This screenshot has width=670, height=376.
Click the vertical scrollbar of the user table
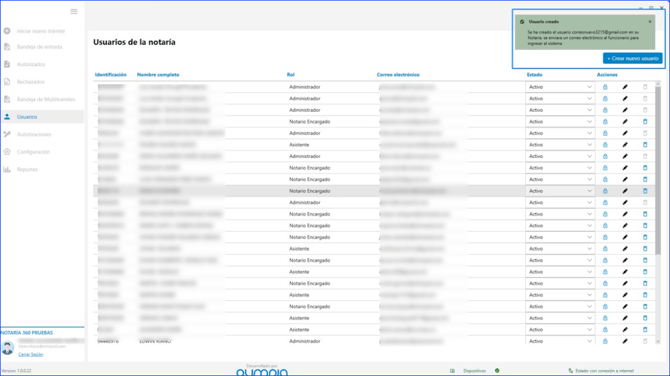(658, 171)
